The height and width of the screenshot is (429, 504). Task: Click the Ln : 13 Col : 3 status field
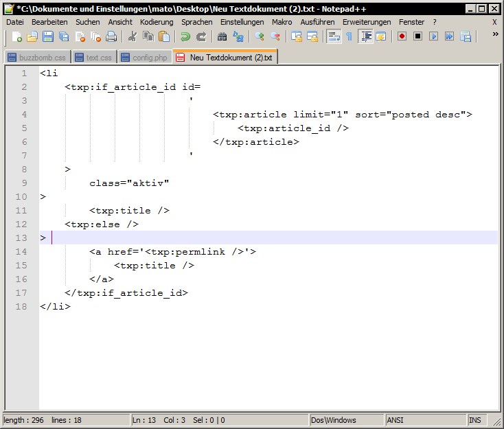(159, 420)
